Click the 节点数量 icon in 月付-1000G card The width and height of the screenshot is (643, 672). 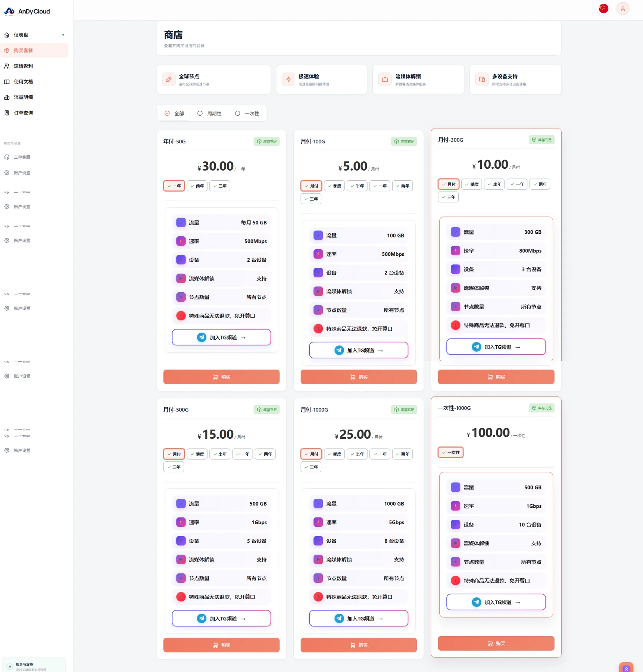[318, 578]
